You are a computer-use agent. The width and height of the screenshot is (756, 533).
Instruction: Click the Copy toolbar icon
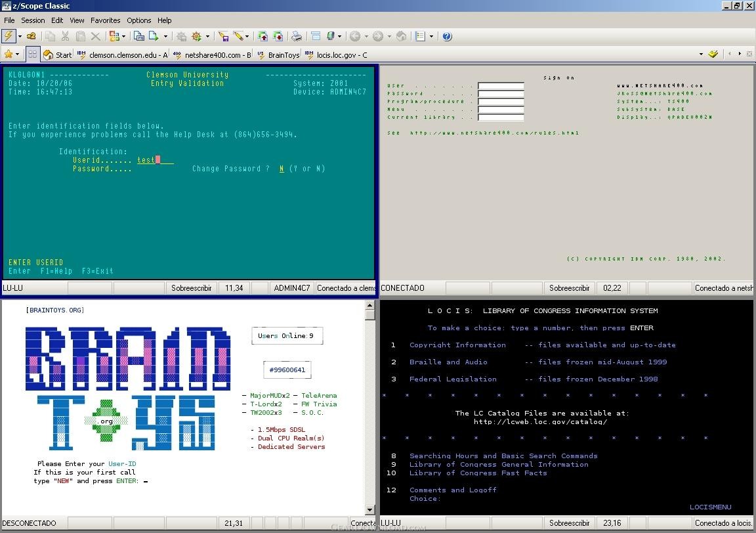(50, 36)
